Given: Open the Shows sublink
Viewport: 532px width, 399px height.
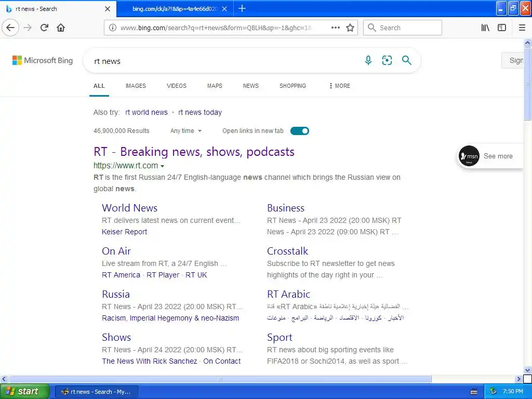Looking at the screenshot, I should [116, 337].
